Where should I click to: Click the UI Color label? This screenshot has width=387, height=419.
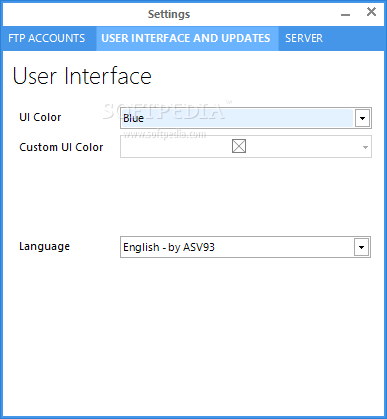point(40,117)
